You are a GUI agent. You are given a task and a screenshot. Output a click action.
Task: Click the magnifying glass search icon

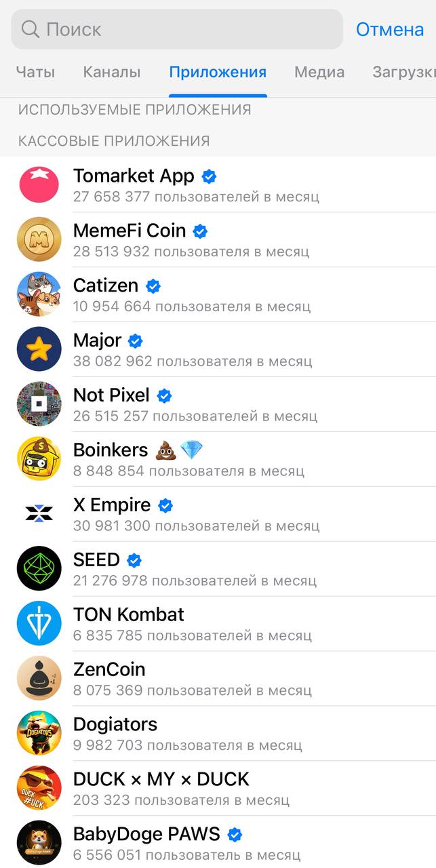click(x=31, y=29)
